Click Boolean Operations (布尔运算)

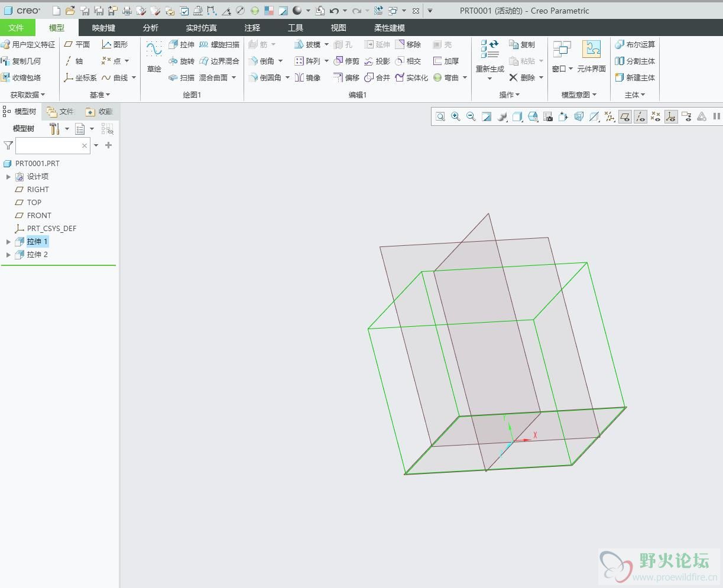635,44
